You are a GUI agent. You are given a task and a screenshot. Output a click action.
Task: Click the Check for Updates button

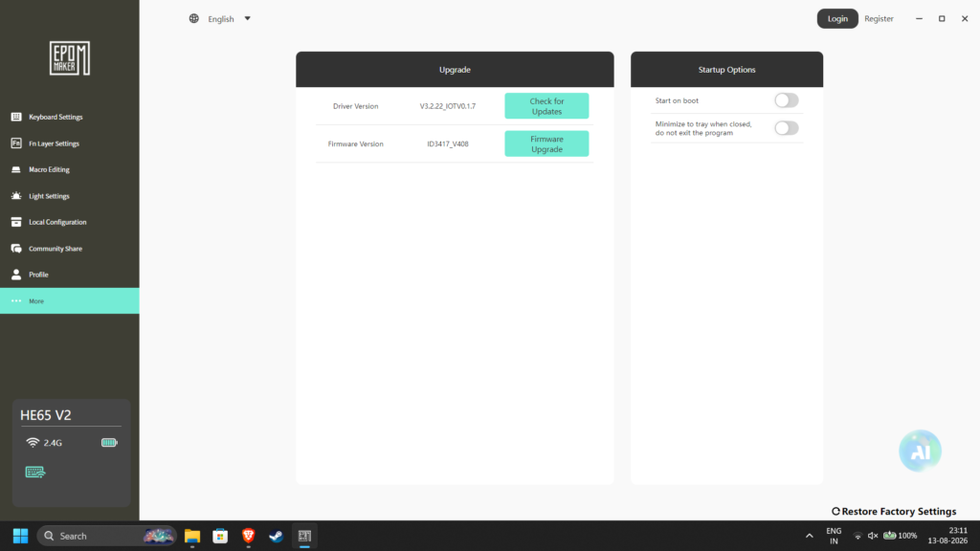[546, 106]
